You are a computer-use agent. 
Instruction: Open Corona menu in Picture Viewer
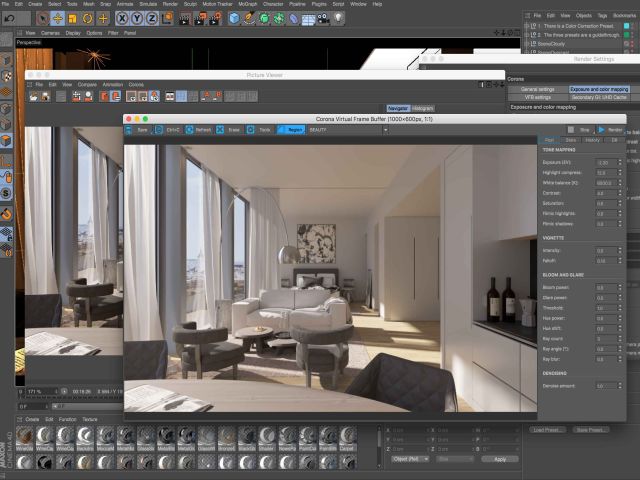(136, 84)
